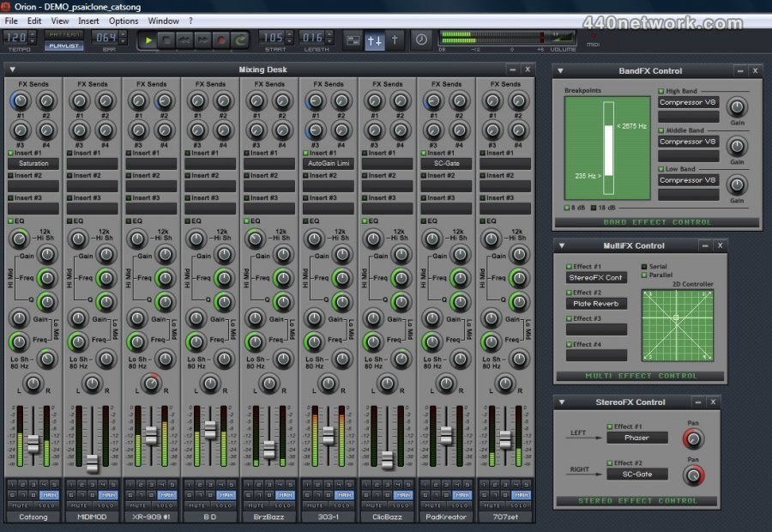
Task: Collapse the Mixing Desk panel triangle
Action: click(x=13, y=70)
